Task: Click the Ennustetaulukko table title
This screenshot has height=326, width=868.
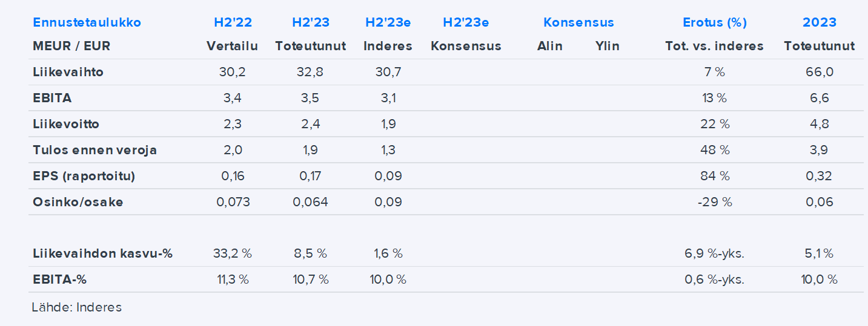Action: click(x=87, y=22)
